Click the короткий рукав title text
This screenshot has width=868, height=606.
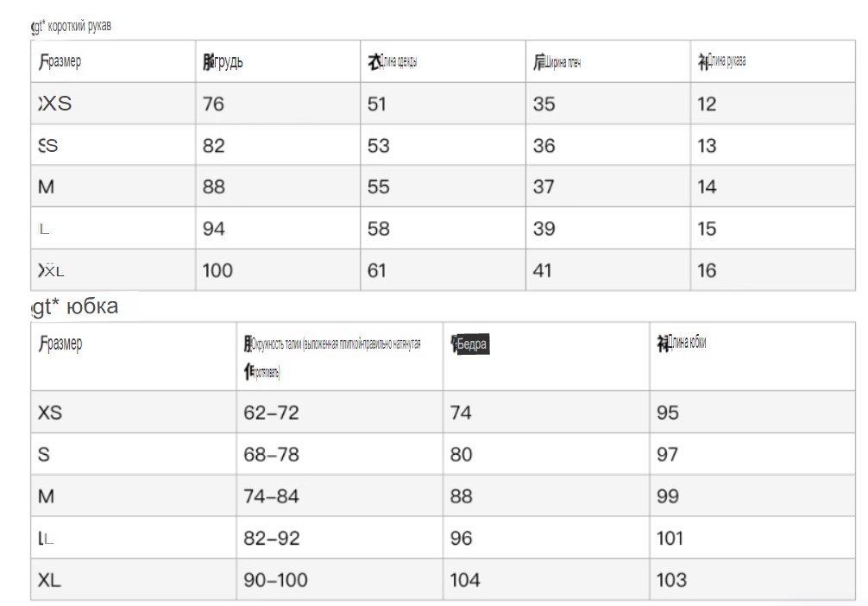coord(79,26)
